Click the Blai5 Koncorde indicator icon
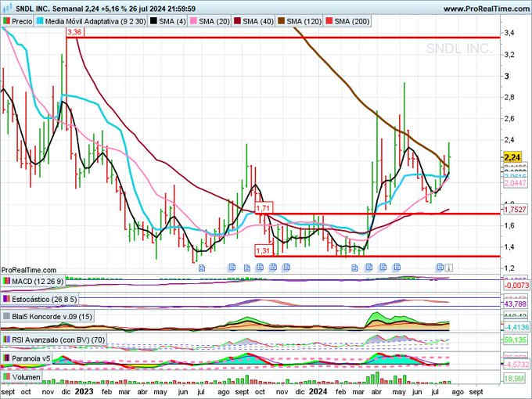This screenshot has height=399, width=532. click(6, 317)
